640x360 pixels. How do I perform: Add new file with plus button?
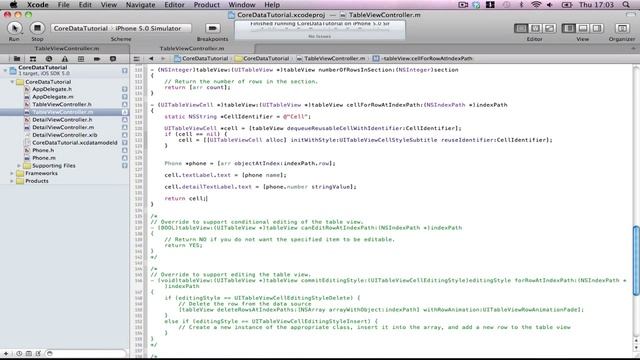(6, 353)
